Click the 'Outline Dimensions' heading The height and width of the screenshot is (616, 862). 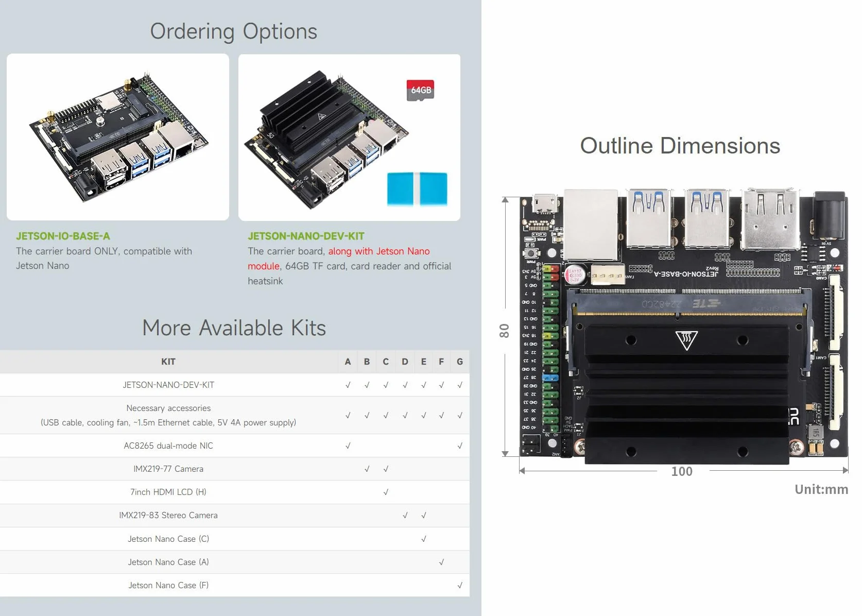pyautogui.click(x=680, y=146)
